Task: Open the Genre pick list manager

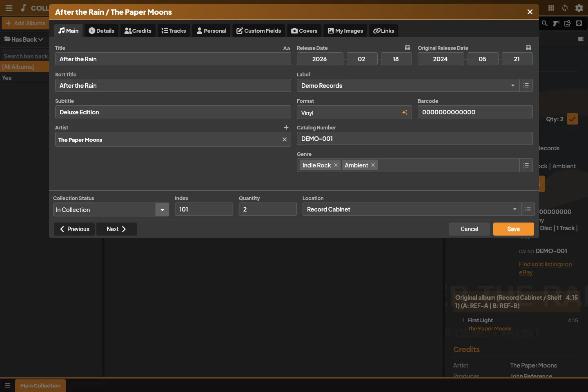Action: [526, 165]
